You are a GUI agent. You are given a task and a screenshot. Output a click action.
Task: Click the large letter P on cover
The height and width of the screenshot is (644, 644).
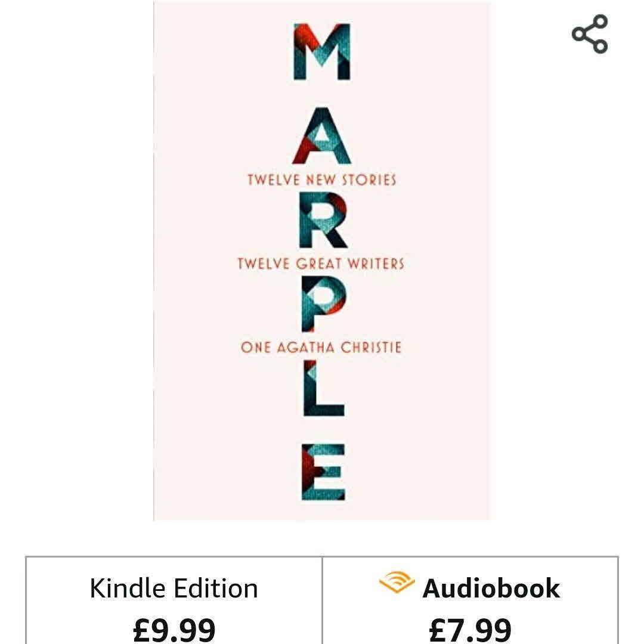pos(324,304)
